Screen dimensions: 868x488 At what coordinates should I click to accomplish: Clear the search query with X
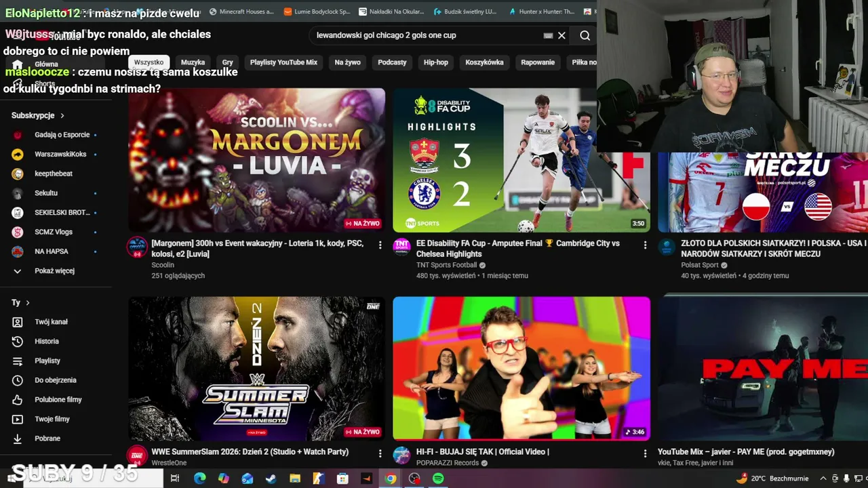pyautogui.click(x=561, y=35)
